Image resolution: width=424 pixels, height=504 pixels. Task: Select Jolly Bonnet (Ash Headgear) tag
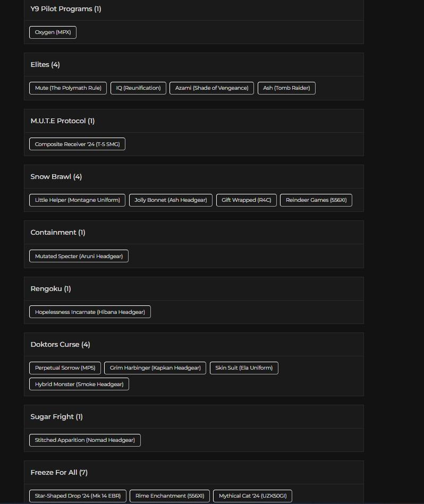171,200
